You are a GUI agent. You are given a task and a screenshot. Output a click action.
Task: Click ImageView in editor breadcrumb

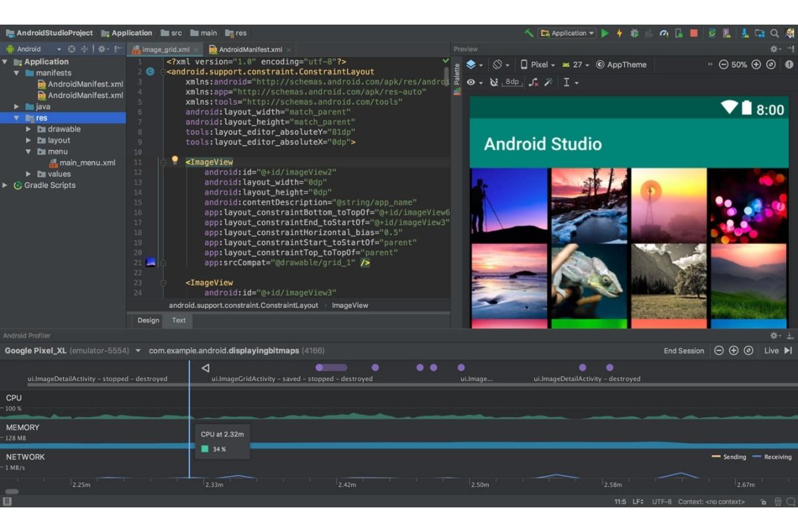(x=350, y=305)
